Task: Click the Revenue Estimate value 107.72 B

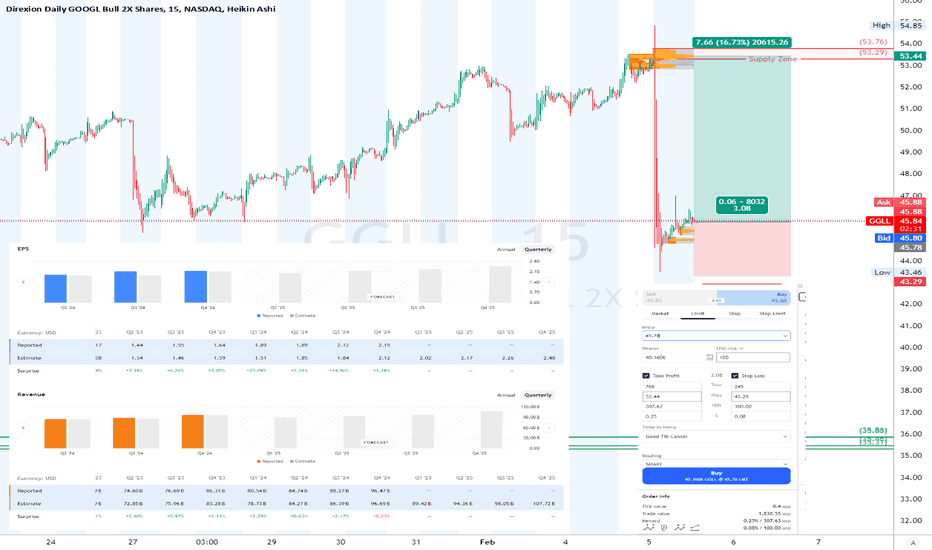Action: coord(543,504)
